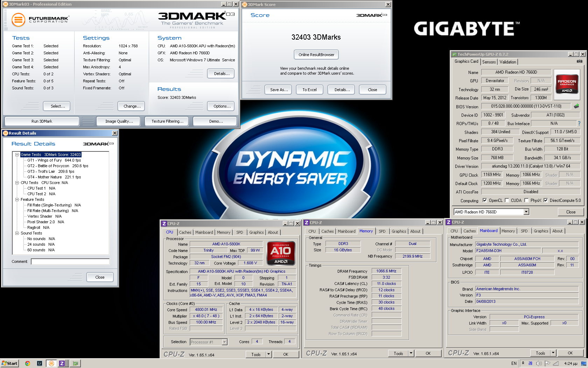Viewport: 588px width, 368px height.
Task: Click the Run 3DMark button
Action: [x=42, y=121]
